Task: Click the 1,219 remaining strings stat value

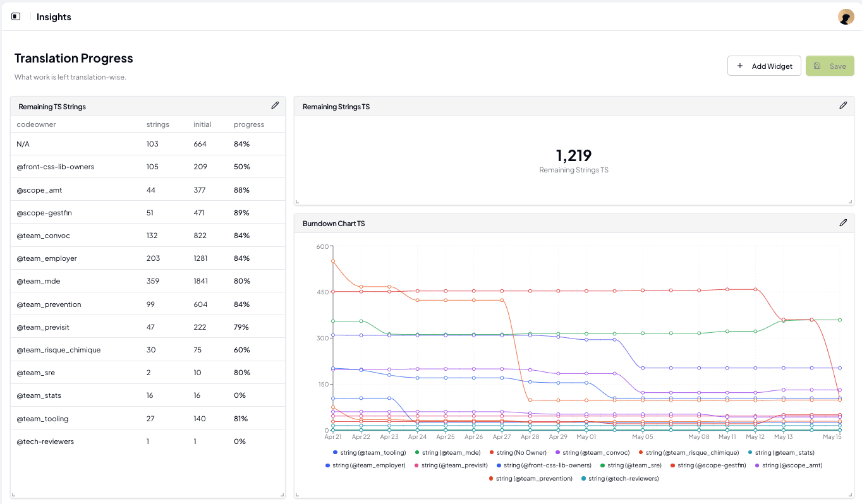Action: 574,155
